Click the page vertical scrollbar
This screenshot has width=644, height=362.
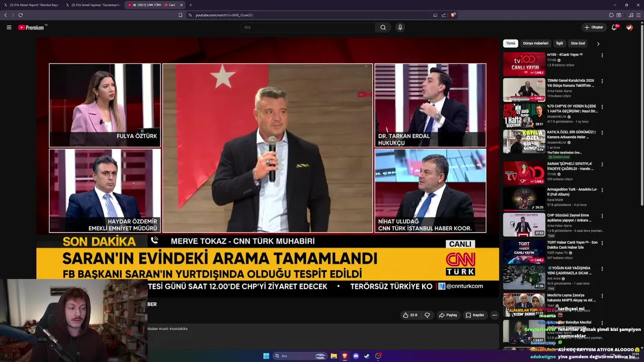[x=641, y=115]
